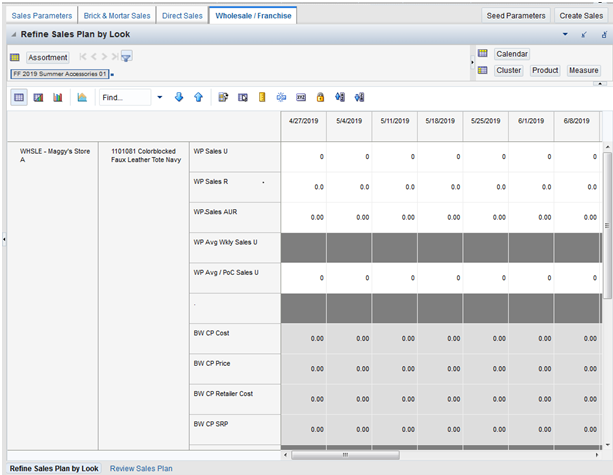The height and width of the screenshot is (475, 613).
Task: Switch to grid and chart combined view
Action: (38, 97)
